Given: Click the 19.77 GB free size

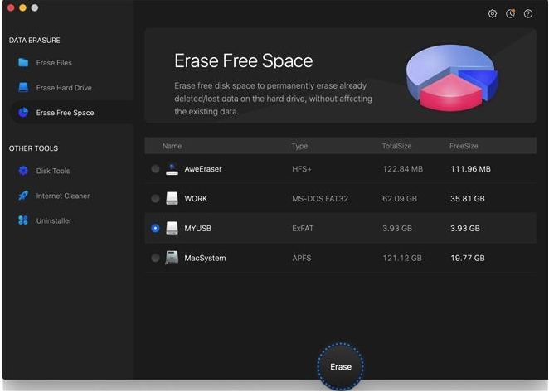Looking at the screenshot, I should [x=468, y=258].
